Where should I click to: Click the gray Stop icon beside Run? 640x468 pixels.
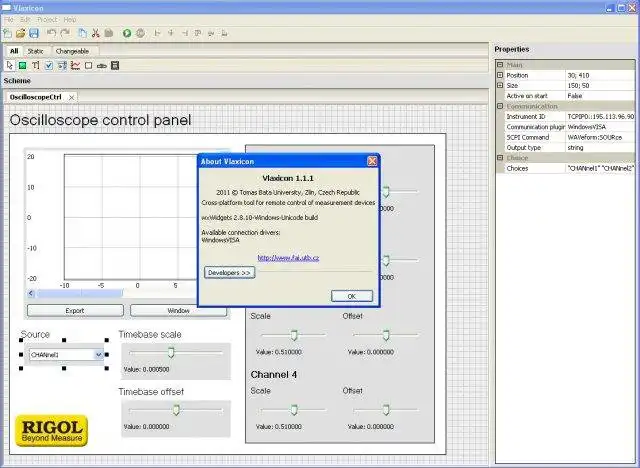pos(140,33)
